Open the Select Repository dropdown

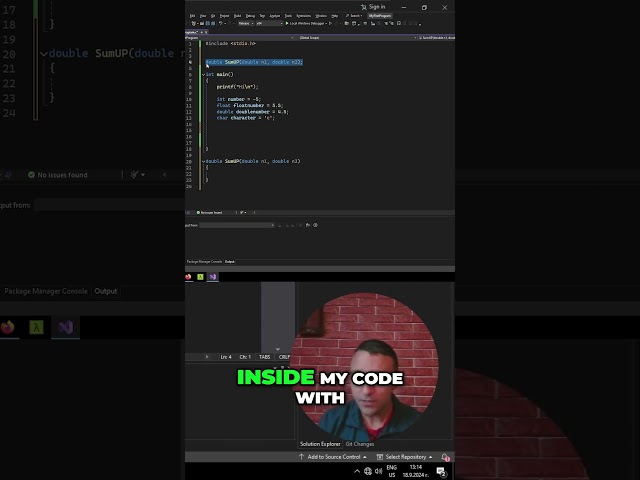click(404, 457)
